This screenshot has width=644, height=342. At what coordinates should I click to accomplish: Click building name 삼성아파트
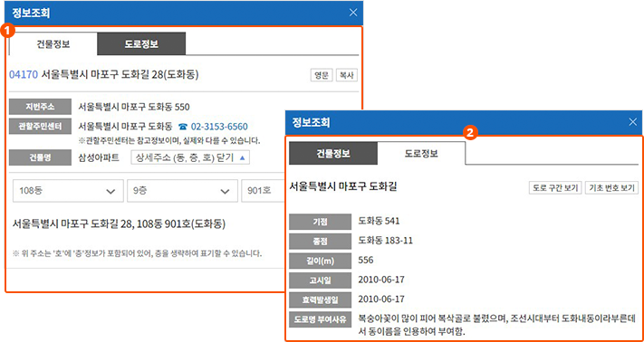click(99, 157)
